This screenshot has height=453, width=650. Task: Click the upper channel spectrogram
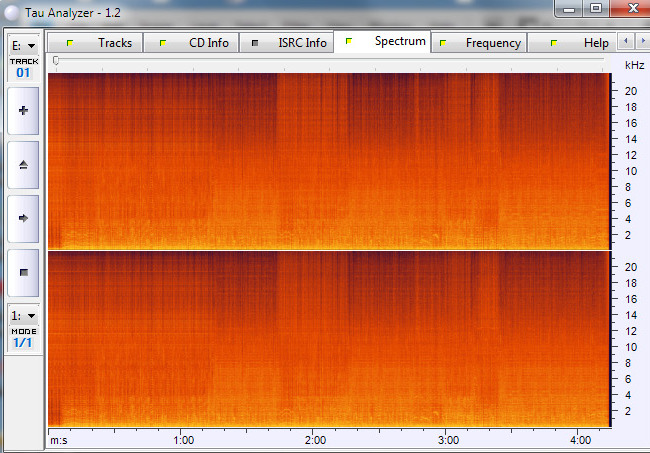(x=330, y=161)
